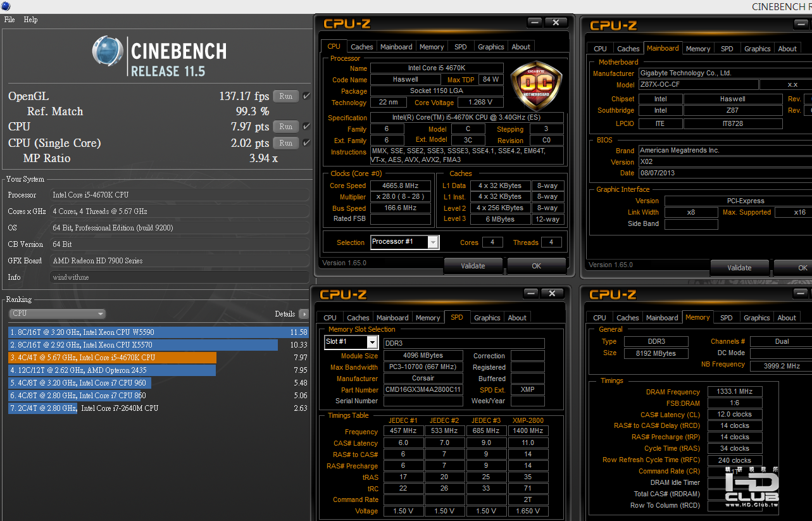Image resolution: width=812 pixels, height=521 pixels.
Task: Select ranking row Intel Core i7 CPU 860
Action: 159,396
